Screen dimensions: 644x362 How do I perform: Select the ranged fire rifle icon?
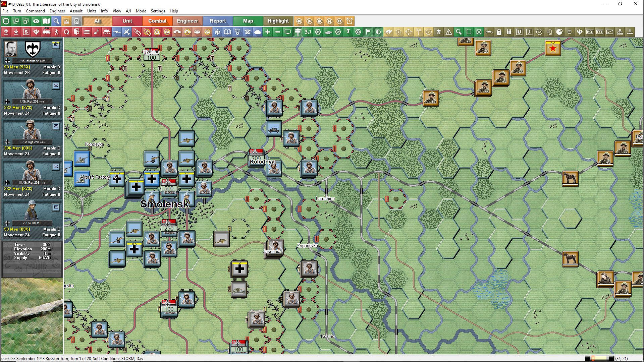[x=137, y=32]
